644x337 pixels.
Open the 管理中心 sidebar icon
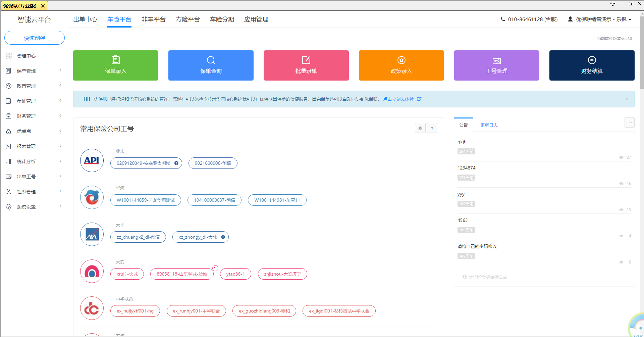click(9, 56)
